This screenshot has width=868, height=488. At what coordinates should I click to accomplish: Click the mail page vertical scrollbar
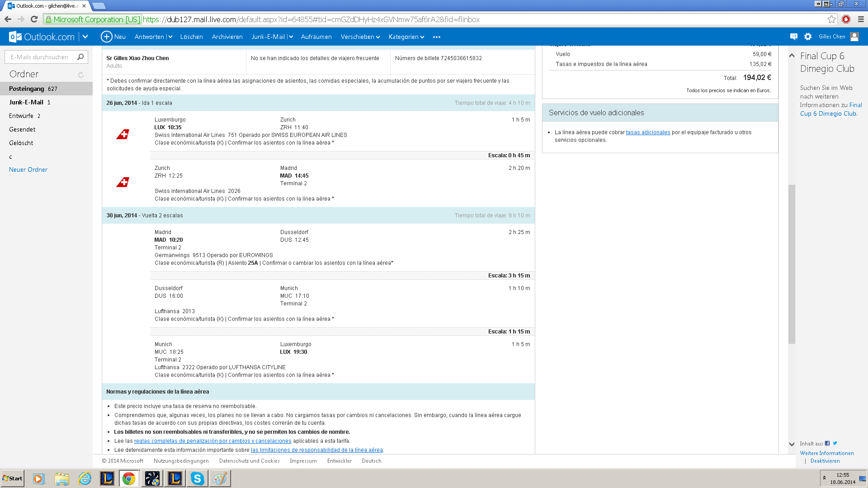coord(792,264)
